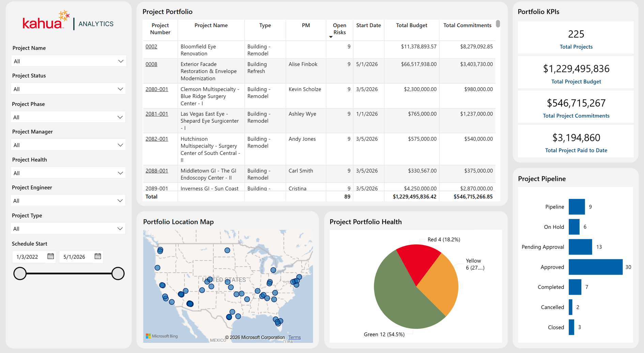644x353 pixels.
Task: Click the 1/3/2022 start date field
Action: tap(29, 257)
